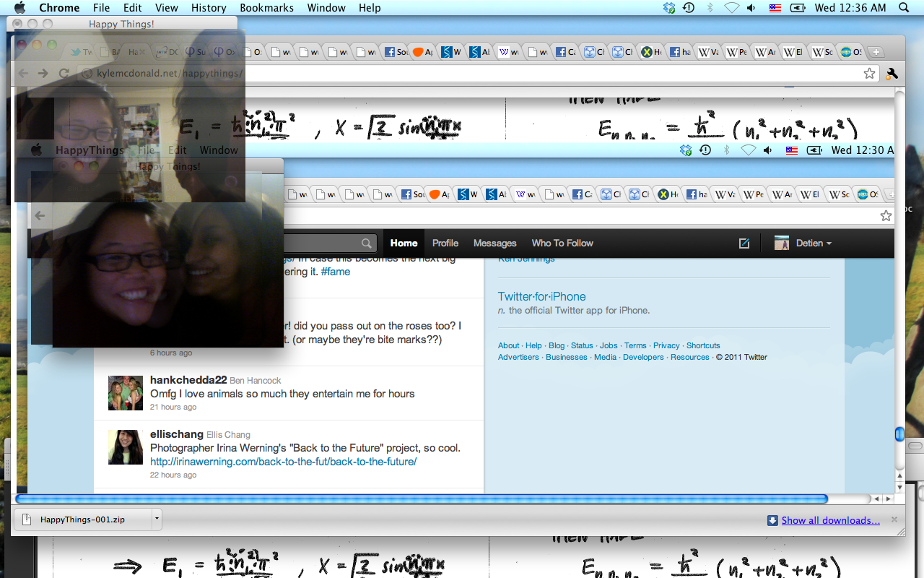Bookmark page using star in top address bar
The width and height of the screenshot is (924, 578).
pyautogui.click(x=869, y=73)
